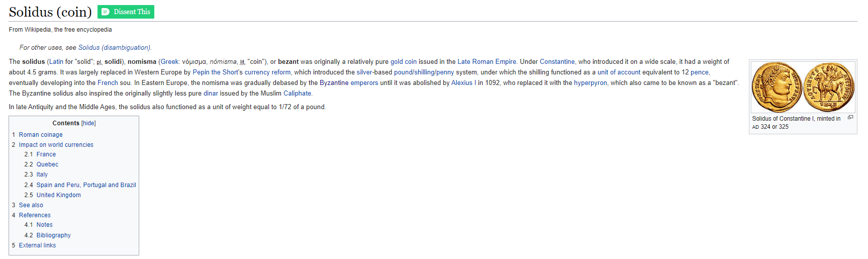Open the Late Roman Empire link
This screenshot has height=259, width=868.
coord(487,62)
